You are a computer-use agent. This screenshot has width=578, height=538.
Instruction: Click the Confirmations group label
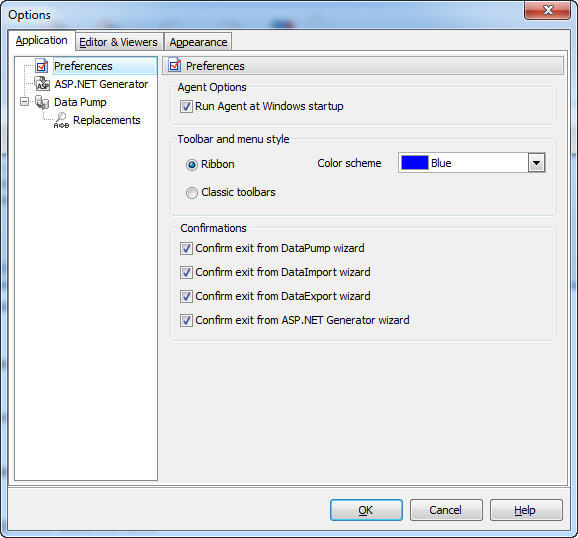pos(213,228)
